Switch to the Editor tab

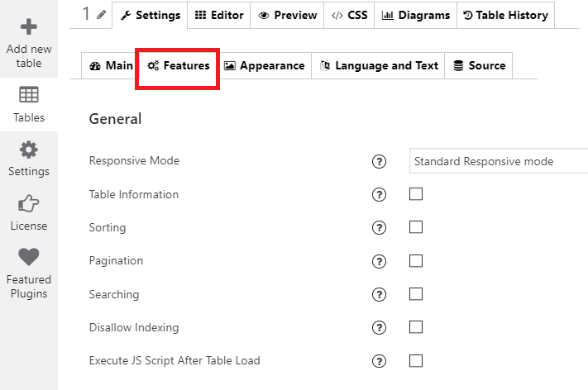click(x=219, y=15)
